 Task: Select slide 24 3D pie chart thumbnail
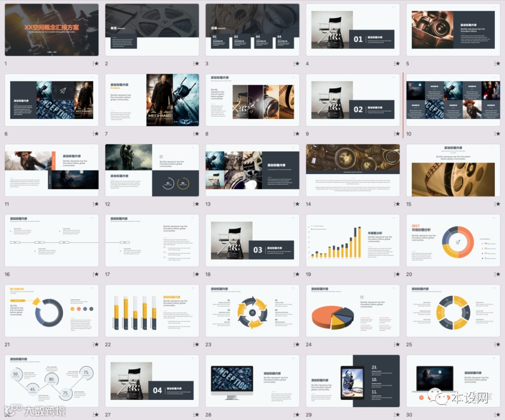(353, 311)
